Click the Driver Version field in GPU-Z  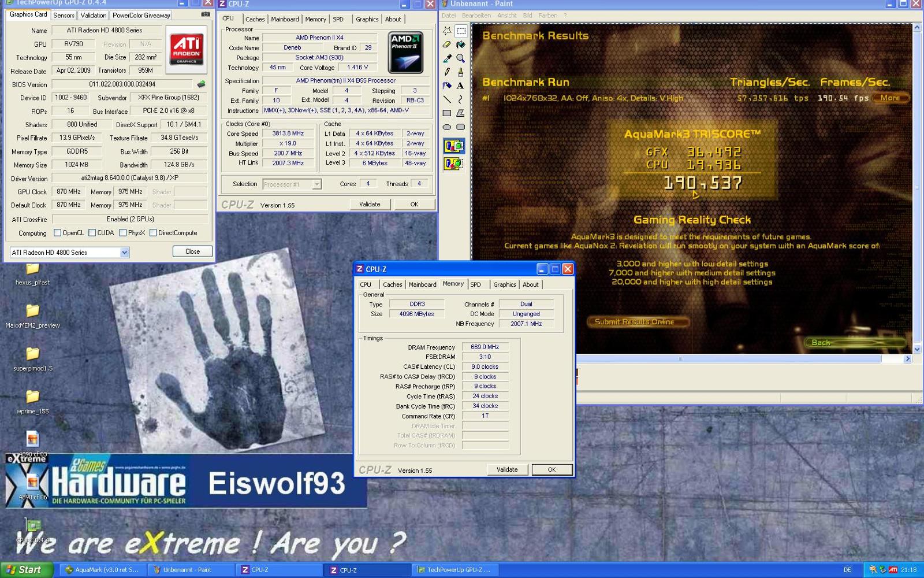129,178
